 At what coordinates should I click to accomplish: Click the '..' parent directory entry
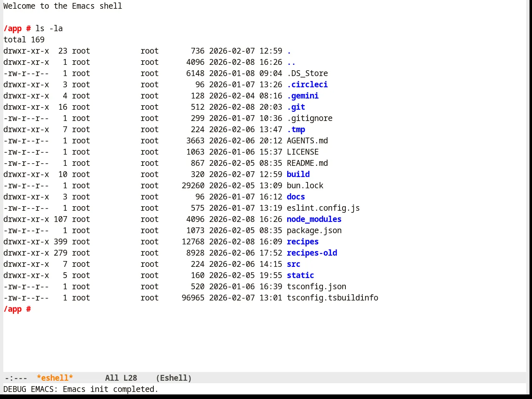tap(291, 62)
